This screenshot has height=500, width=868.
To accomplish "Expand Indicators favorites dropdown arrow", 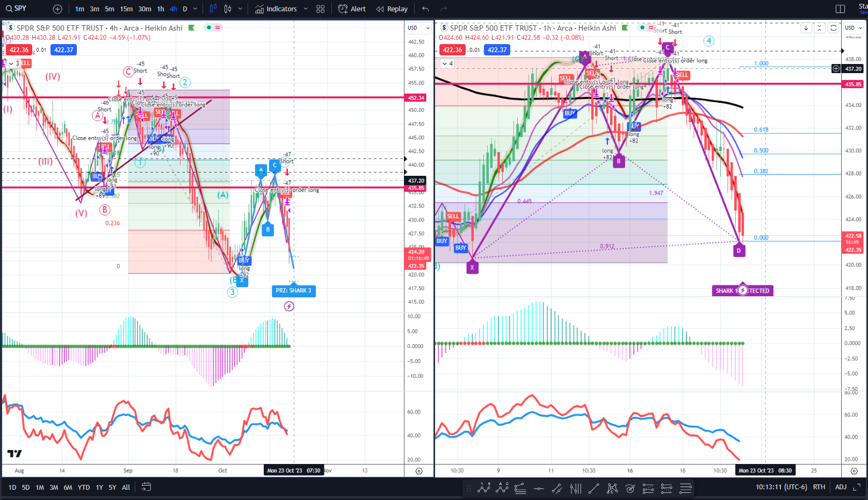I will tap(306, 9).
